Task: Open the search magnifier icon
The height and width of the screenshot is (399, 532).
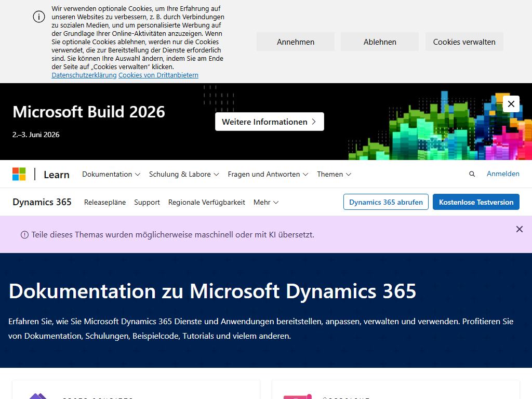Action: tap(472, 174)
